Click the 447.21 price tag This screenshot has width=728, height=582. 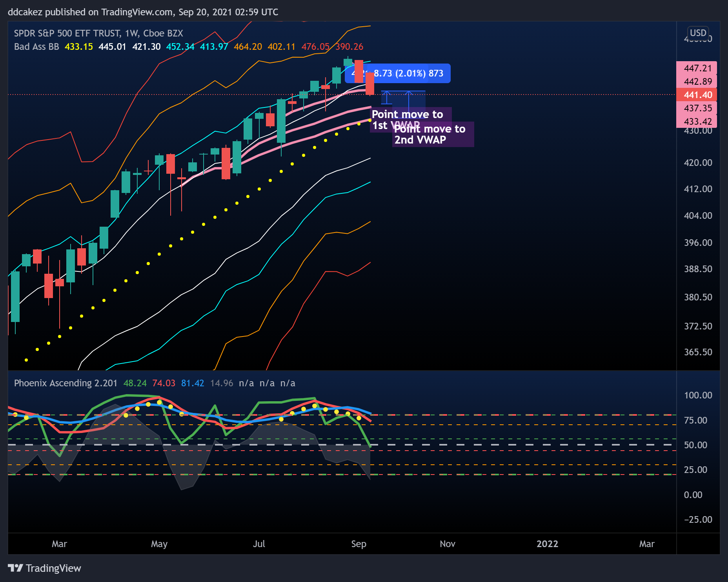coord(697,68)
